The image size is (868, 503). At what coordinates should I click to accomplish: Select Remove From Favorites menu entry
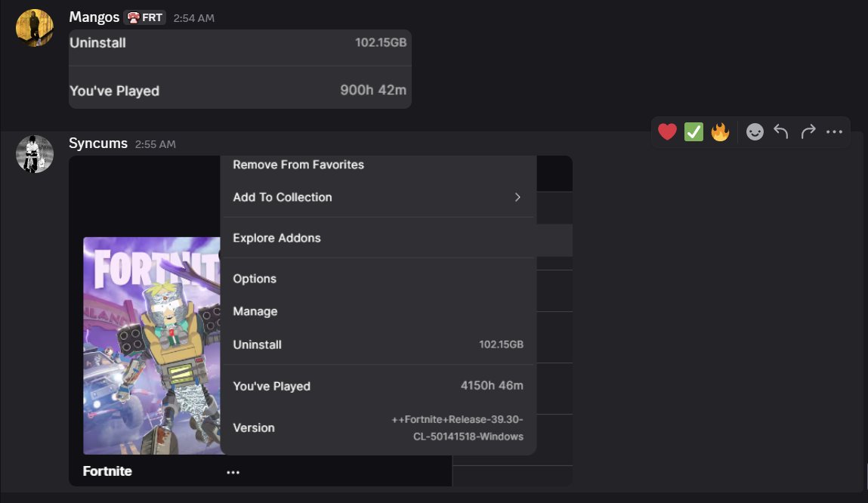pyautogui.click(x=298, y=165)
